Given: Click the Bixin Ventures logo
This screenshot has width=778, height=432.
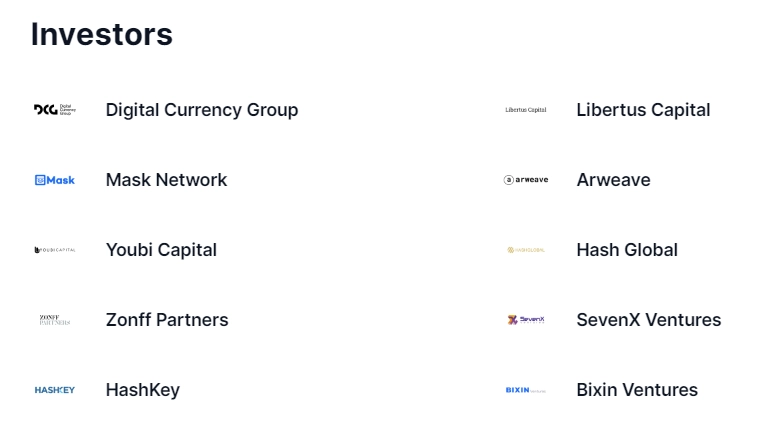Looking at the screenshot, I should click(x=525, y=390).
